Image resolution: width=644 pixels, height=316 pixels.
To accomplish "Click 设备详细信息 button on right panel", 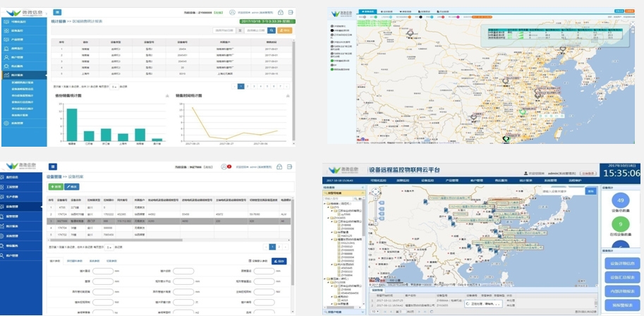I will pos(621,264).
